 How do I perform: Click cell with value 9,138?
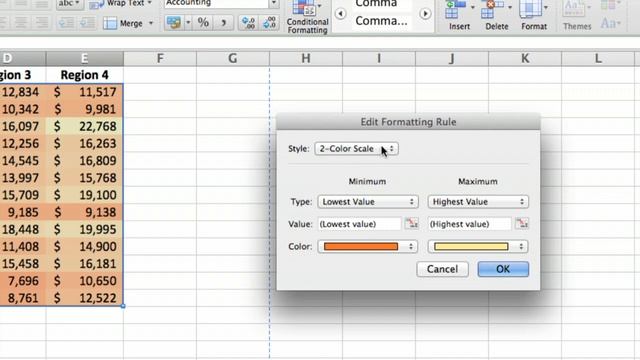point(84,212)
